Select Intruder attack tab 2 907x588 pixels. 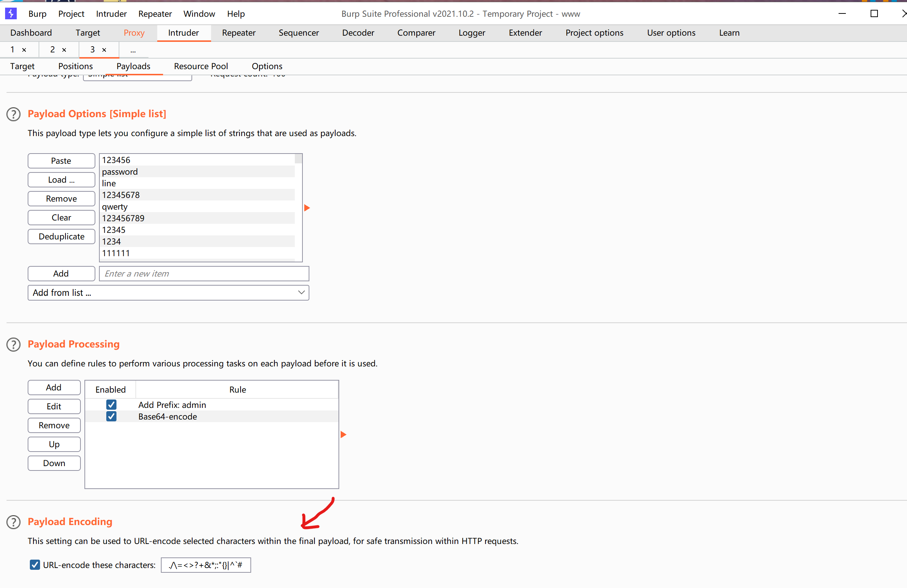pyautogui.click(x=52, y=49)
